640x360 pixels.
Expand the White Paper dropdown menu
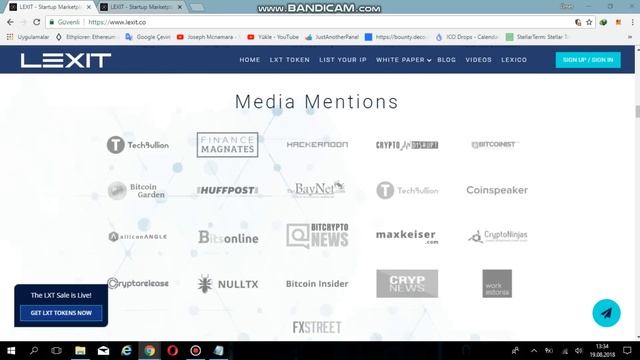(403, 60)
